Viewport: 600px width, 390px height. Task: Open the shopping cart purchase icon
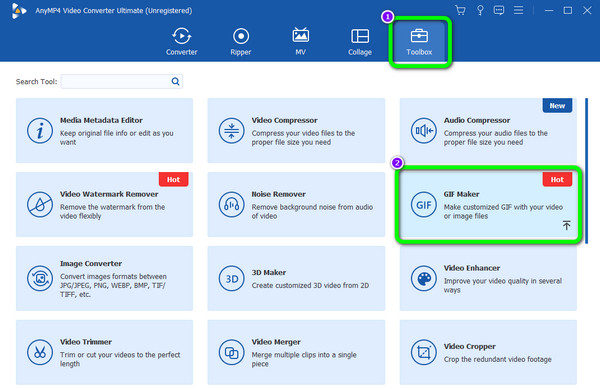[x=460, y=10]
